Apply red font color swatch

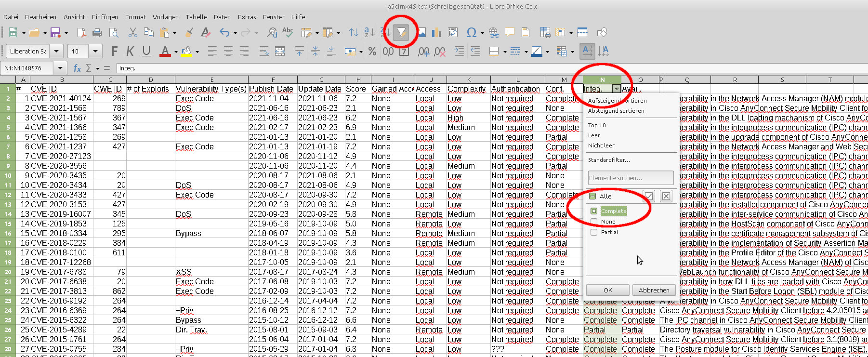tap(165, 52)
